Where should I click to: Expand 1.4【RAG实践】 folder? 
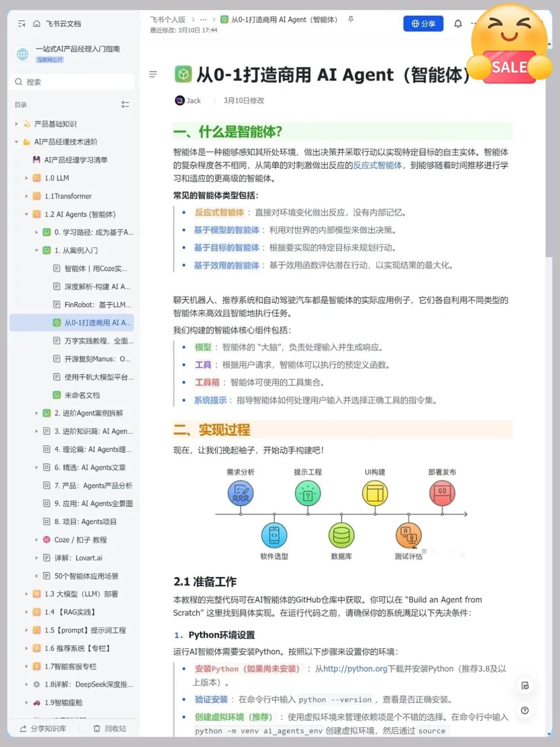(x=27, y=613)
